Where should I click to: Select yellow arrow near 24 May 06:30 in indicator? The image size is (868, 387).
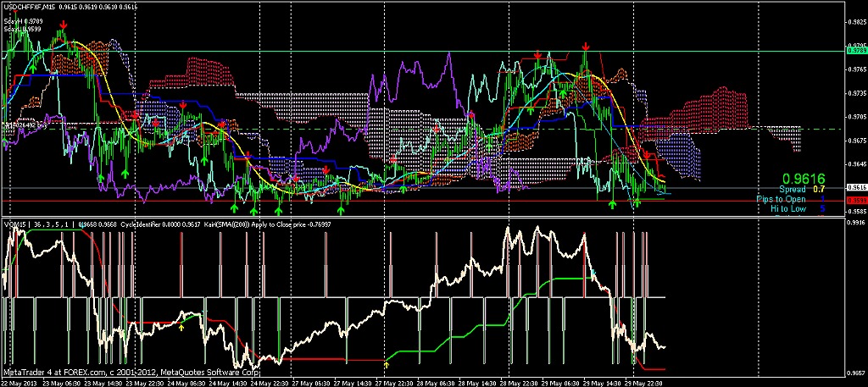181,328
